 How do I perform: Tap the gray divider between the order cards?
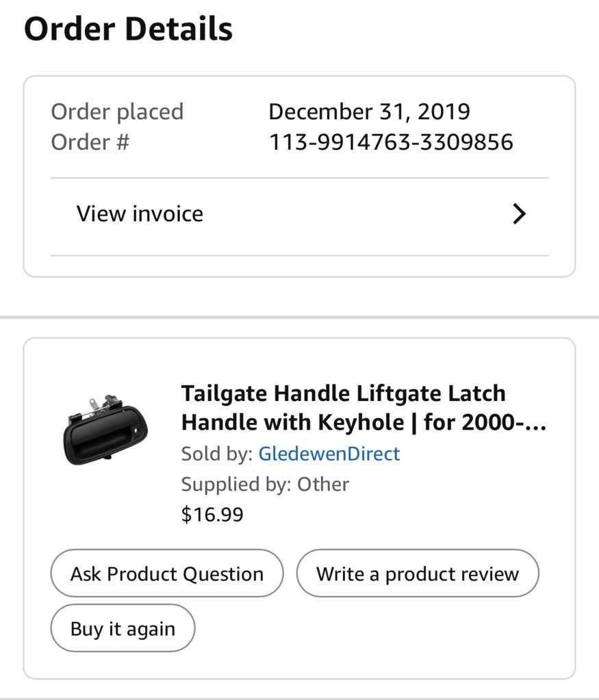click(299, 317)
